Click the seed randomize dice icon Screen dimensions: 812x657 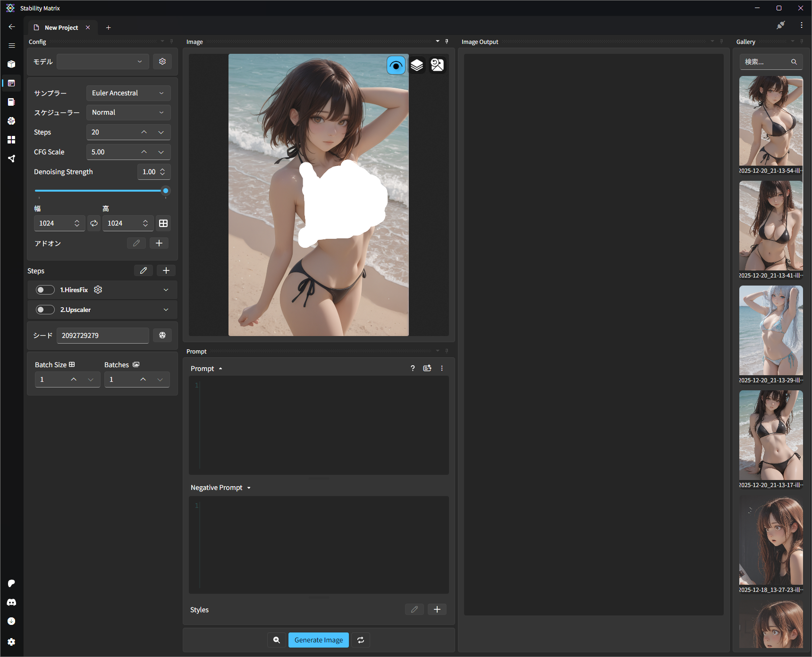162,335
